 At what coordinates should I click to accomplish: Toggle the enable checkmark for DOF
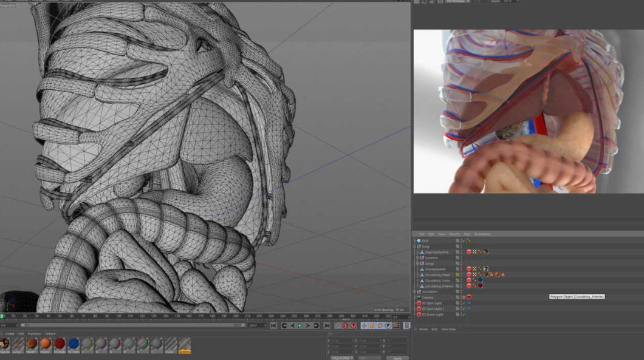pyautogui.click(x=462, y=240)
